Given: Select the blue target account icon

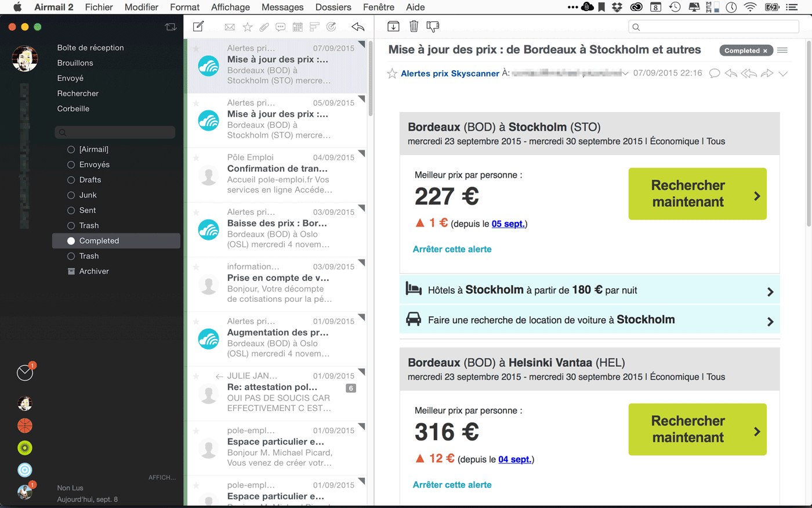Looking at the screenshot, I should pos(25,470).
